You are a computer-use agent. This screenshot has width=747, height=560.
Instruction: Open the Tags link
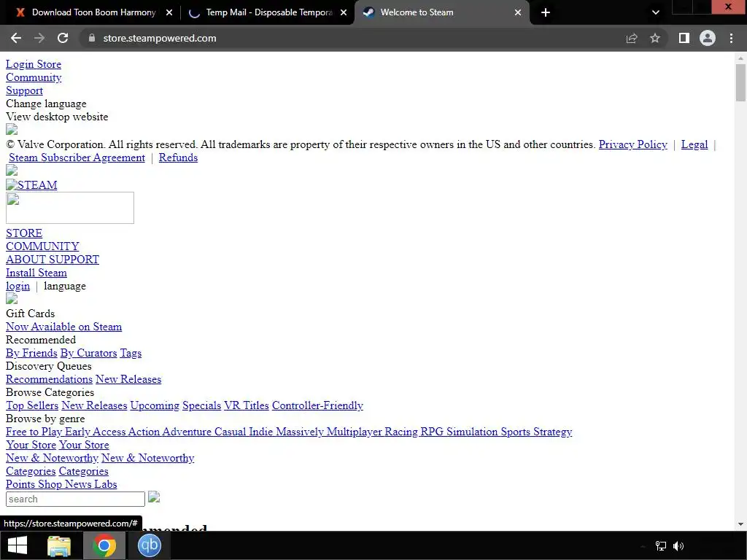131,353
